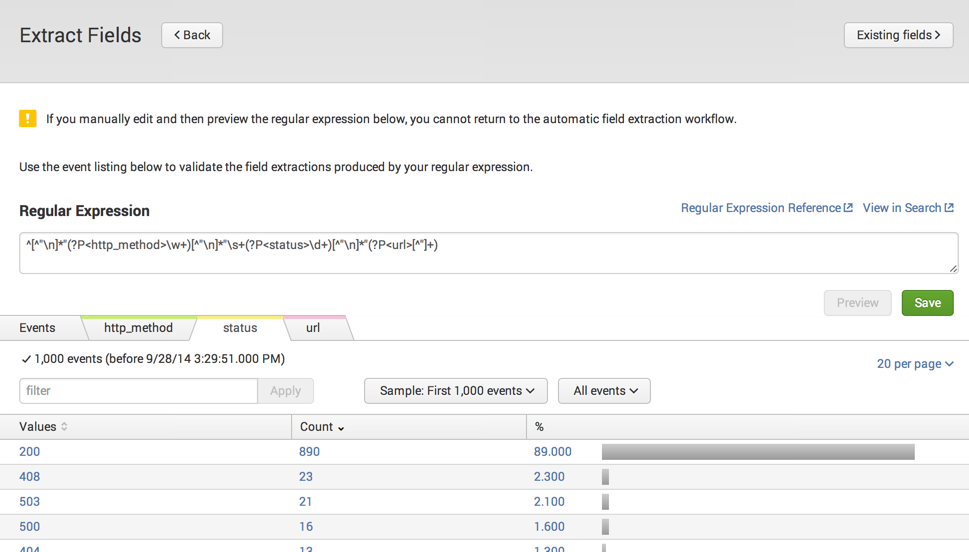Open the All events dropdown

coord(604,391)
